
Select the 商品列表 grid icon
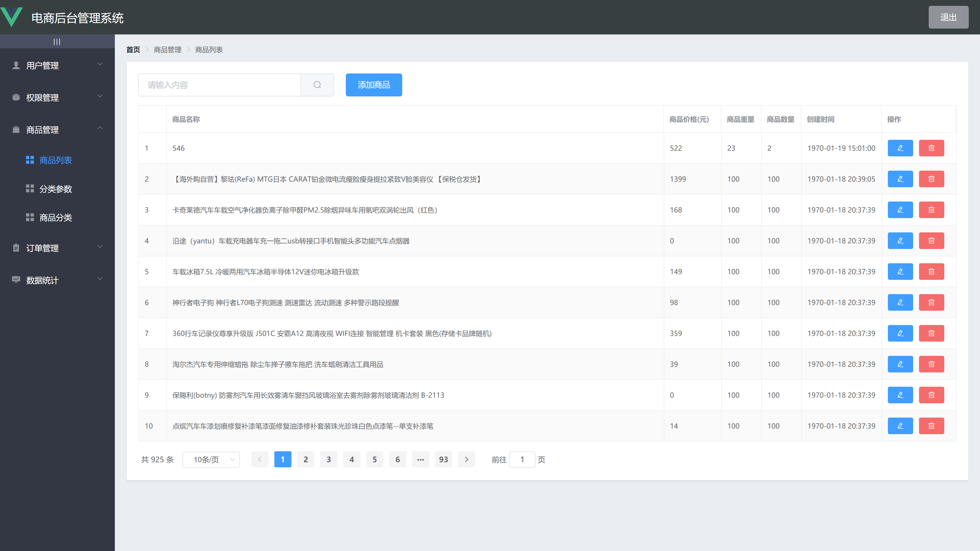30,160
